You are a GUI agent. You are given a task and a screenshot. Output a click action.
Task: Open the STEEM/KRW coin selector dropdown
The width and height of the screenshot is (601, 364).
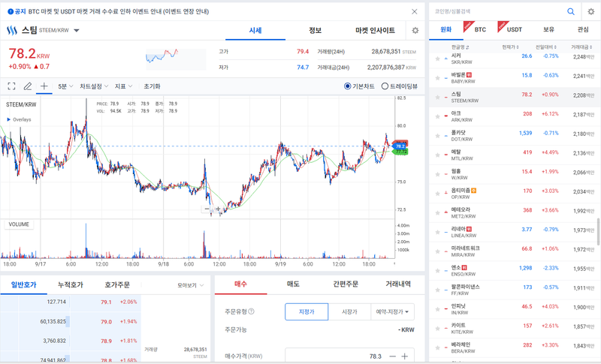point(77,30)
